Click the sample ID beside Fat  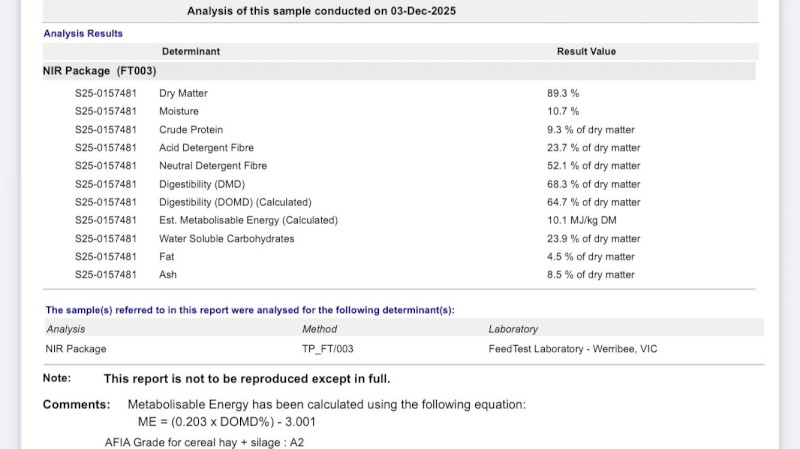coord(106,257)
